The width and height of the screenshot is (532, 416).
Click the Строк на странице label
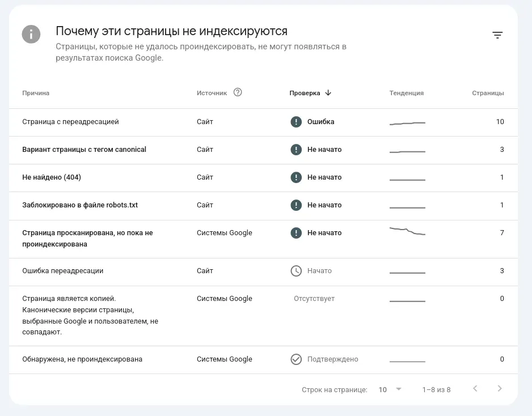pyautogui.click(x=335, y=390)
